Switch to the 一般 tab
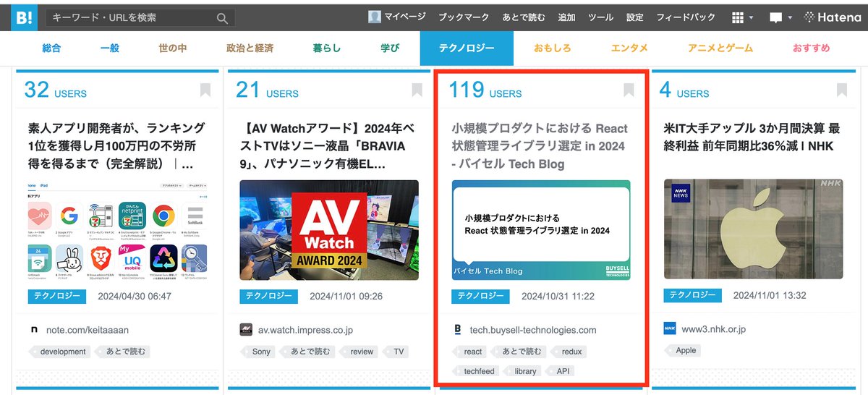This screenshot has height=395, width=868. (x=110, y=48)
